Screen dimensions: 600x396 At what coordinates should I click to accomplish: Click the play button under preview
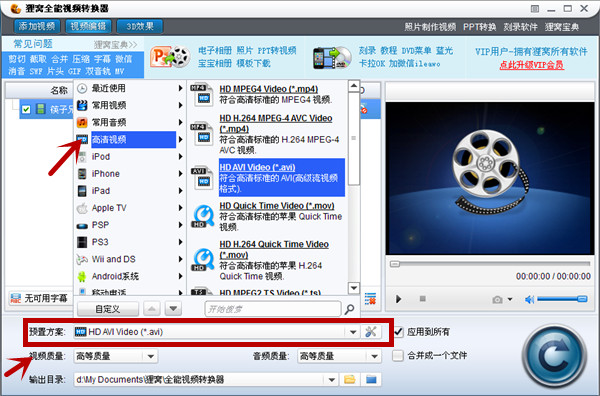click(x=398, y=299)
